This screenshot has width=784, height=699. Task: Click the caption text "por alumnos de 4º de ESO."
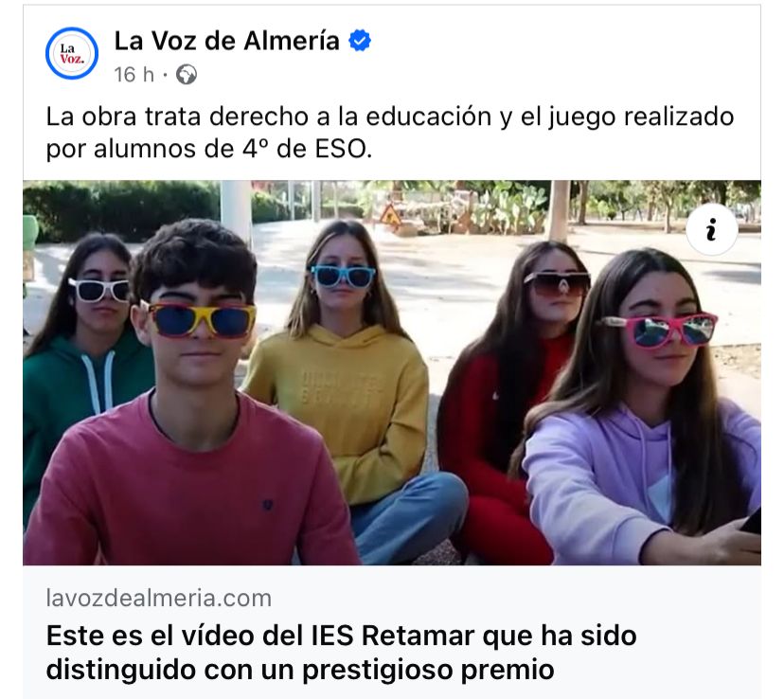pyautogui.click(x=209, y=149)
